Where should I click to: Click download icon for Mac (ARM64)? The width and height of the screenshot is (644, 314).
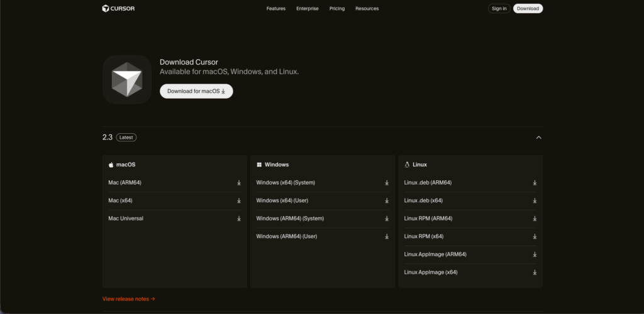tap(239, 183)
